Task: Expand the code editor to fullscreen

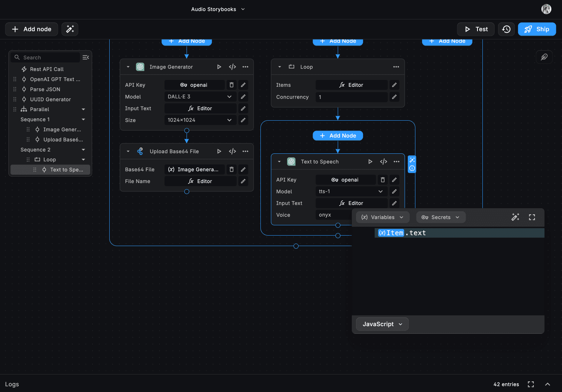Action: [532, 217]
